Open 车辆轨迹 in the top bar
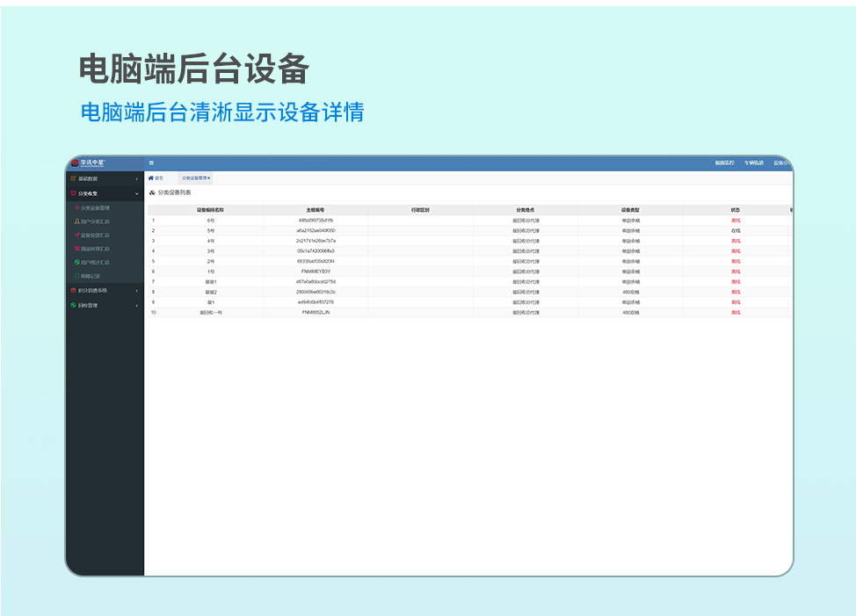The image size is (856, 616). (753, 163)
